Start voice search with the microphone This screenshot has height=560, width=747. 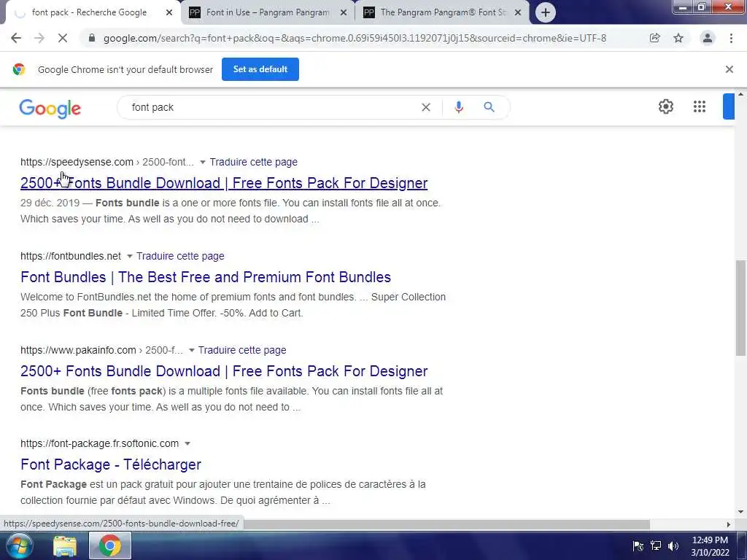tap(459, 107)
